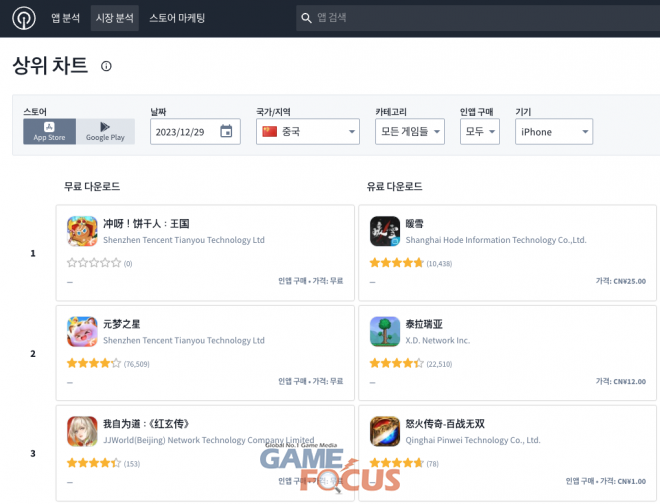Click the 冲呀！饼干人：王国 app icon
Screen dimensions: 660x504
coord(82,231)
